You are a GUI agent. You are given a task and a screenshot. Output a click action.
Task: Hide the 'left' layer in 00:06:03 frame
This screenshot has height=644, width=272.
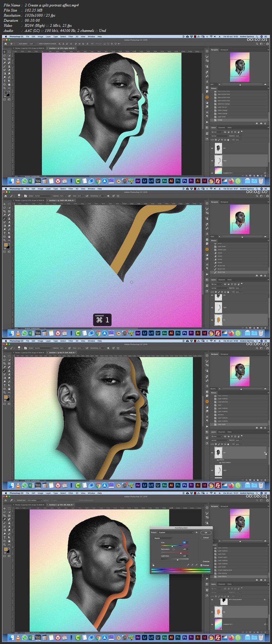(x=212, y=453)
